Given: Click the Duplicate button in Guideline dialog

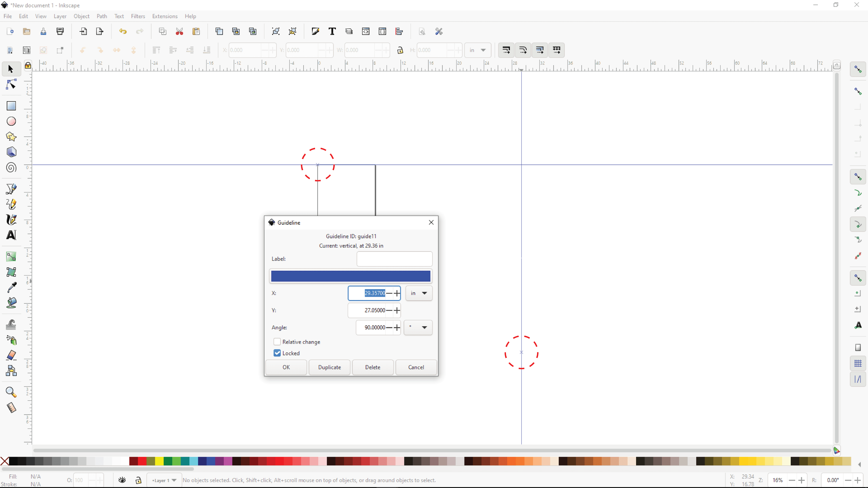Looking at the screenshot, I should [330, 367].
